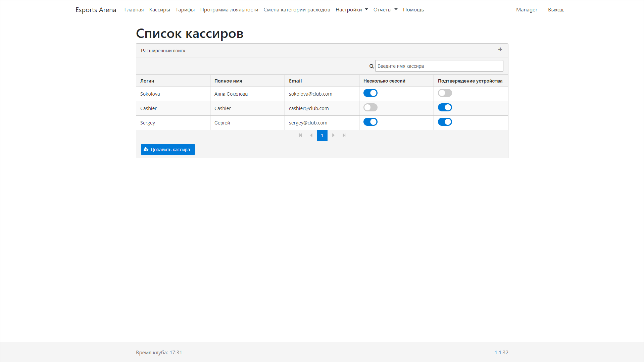Open Помощь in the navbar

[x=413, y=10]
